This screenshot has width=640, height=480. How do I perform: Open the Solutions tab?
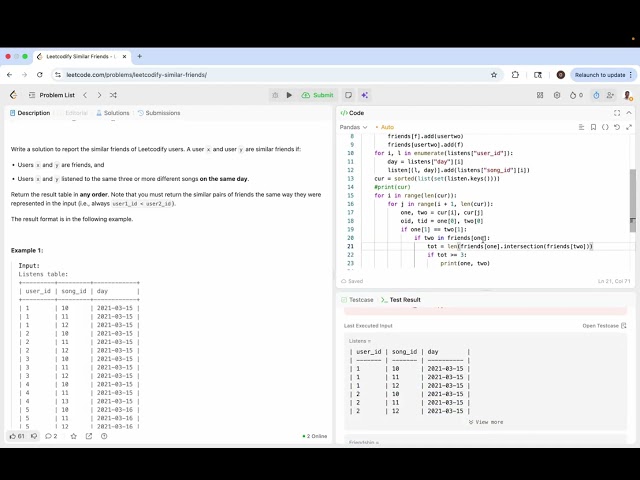113,113
